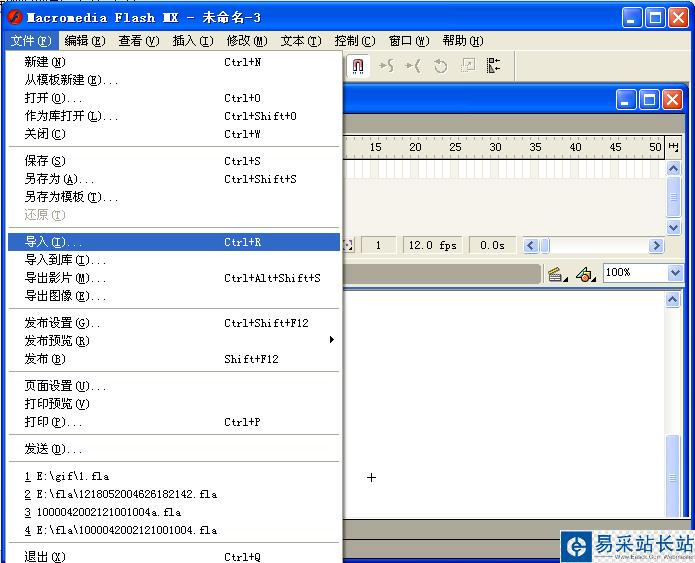This screenshot has width=695, height=563.
Task: Click stage vertical scroll up arrow
Action: [x=672, y=300]
